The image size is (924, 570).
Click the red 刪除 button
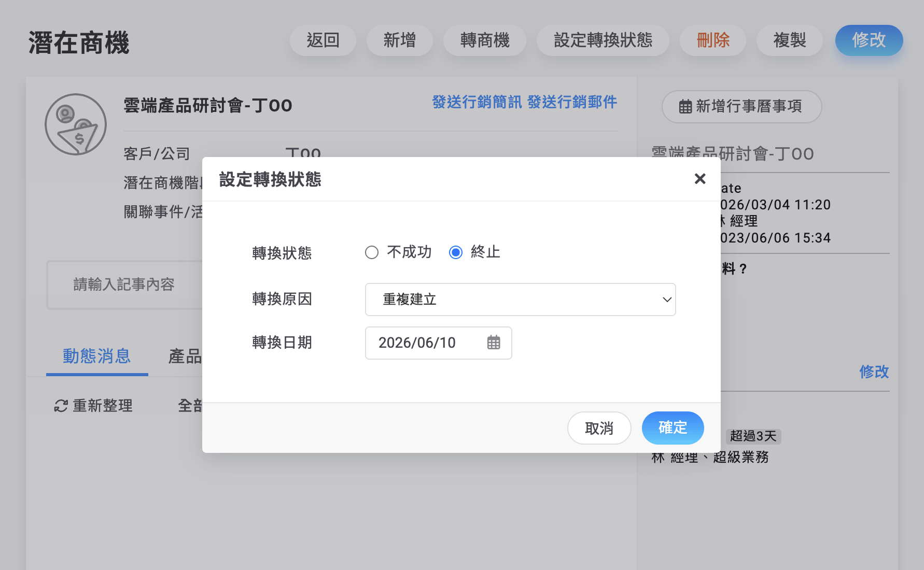(713, 40)
